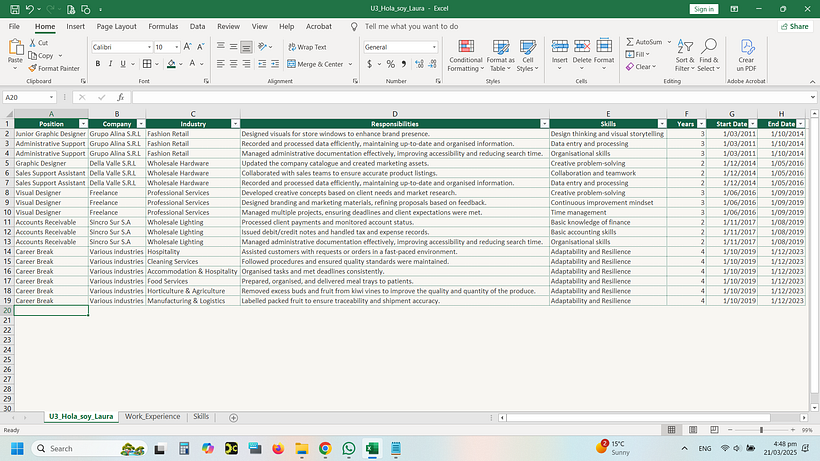
Task: Toggle Italic formatting
Action: coord(111,64)
